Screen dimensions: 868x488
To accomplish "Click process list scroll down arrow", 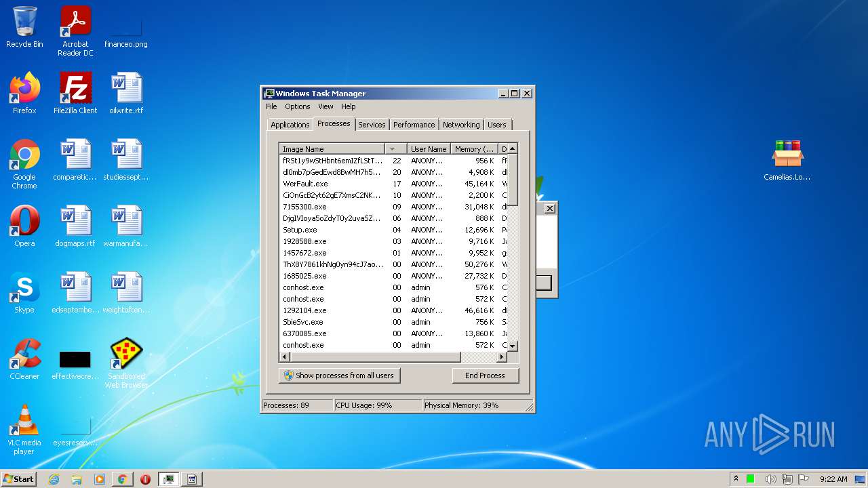I will tap(513, 346).
